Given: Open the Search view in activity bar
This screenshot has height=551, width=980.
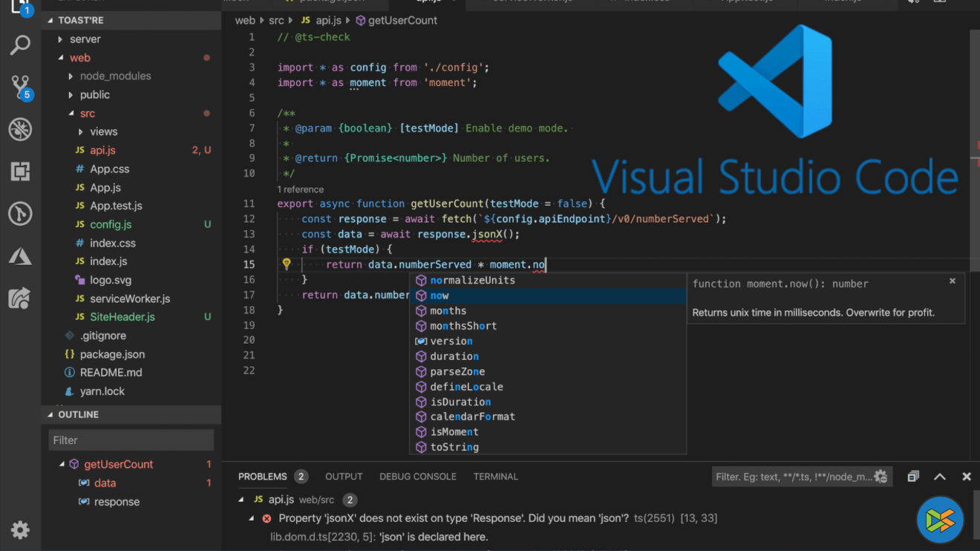Looking at the screenshot, I should (x=20, y=46).
